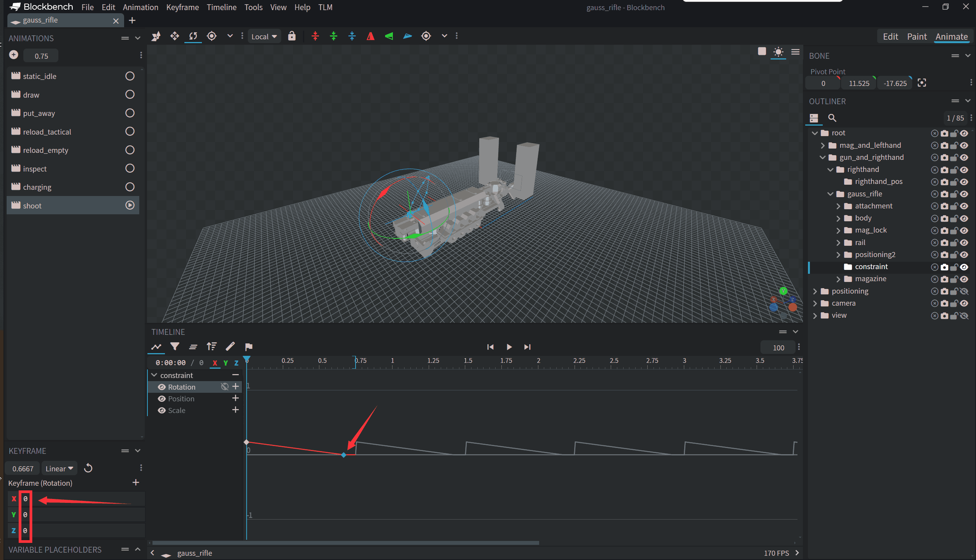The width and height of the screenshot is (976, 560).
Task: Show the hidden view group
Action: tap(964, 315)
